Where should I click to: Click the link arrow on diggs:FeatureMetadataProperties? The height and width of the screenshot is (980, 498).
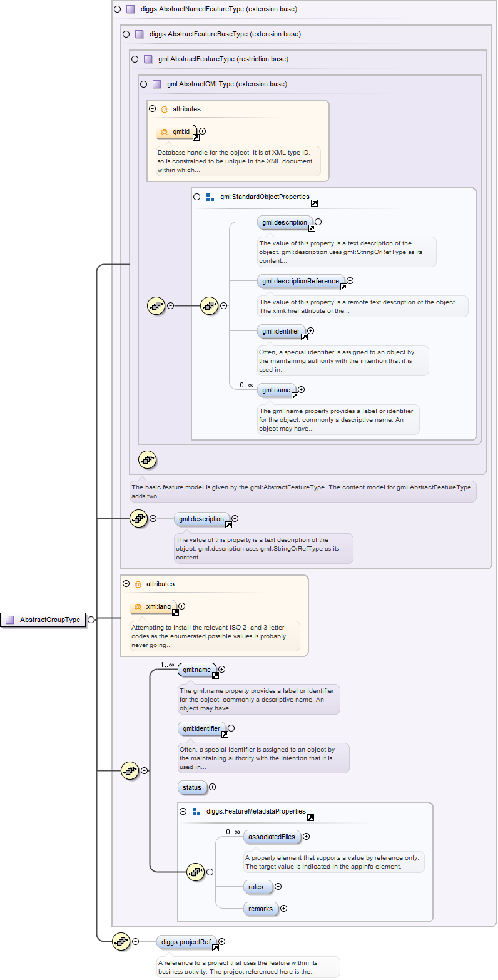[311, 817]
